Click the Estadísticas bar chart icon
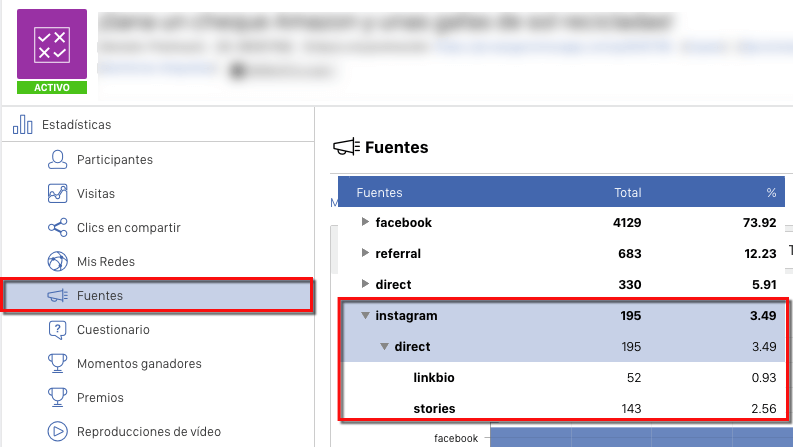Screen dimensions: 793x447 22,125
